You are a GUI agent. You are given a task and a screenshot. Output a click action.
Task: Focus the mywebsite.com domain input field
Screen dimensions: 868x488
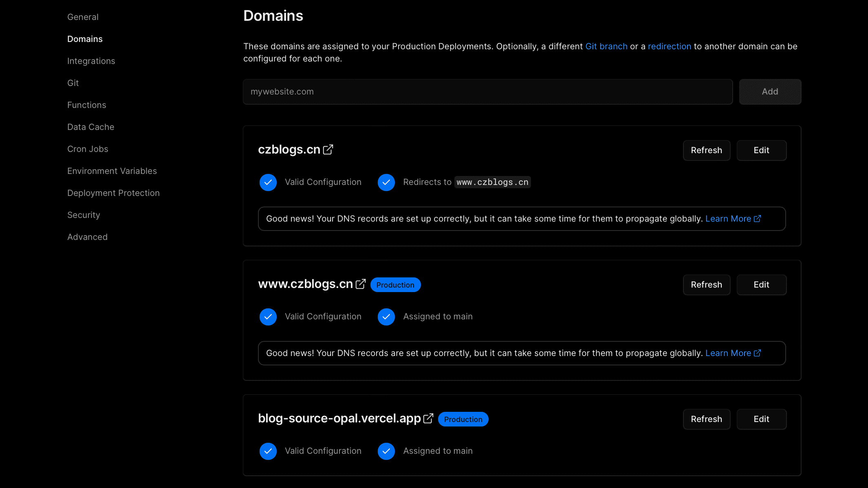487,92
